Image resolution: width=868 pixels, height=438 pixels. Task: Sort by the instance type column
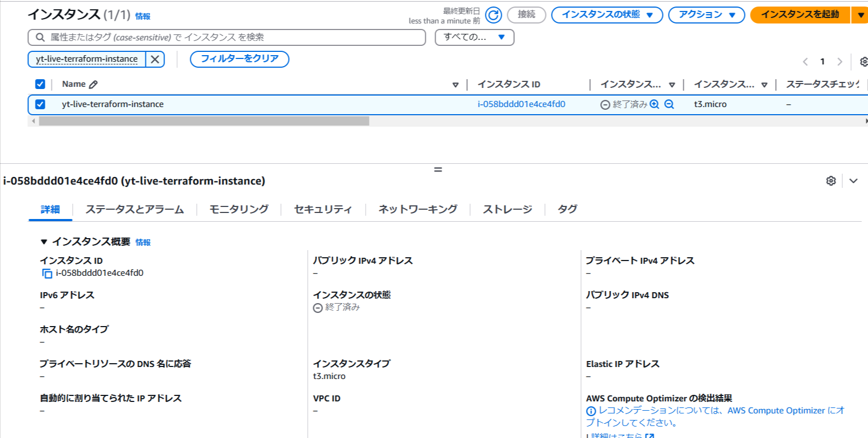[x=764, y=85]
